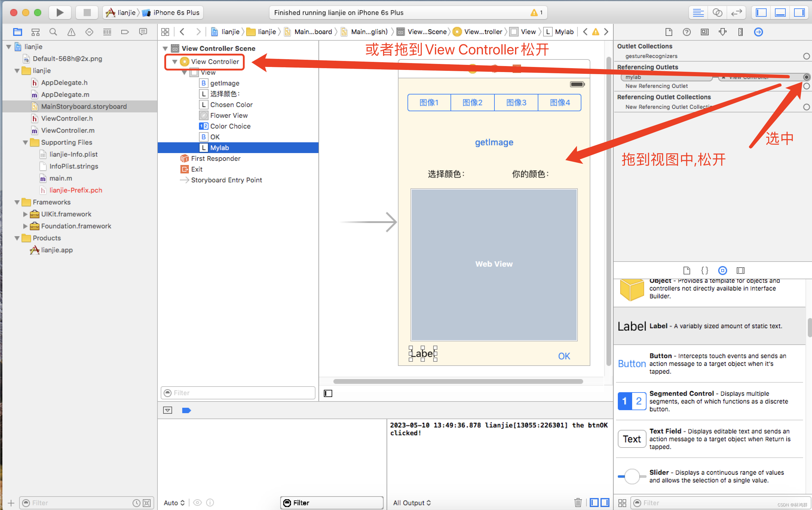Image resolution: width=812 pixels, height=510 pixels.
Task: Open the Connections inspector
Action: (758, 32)
